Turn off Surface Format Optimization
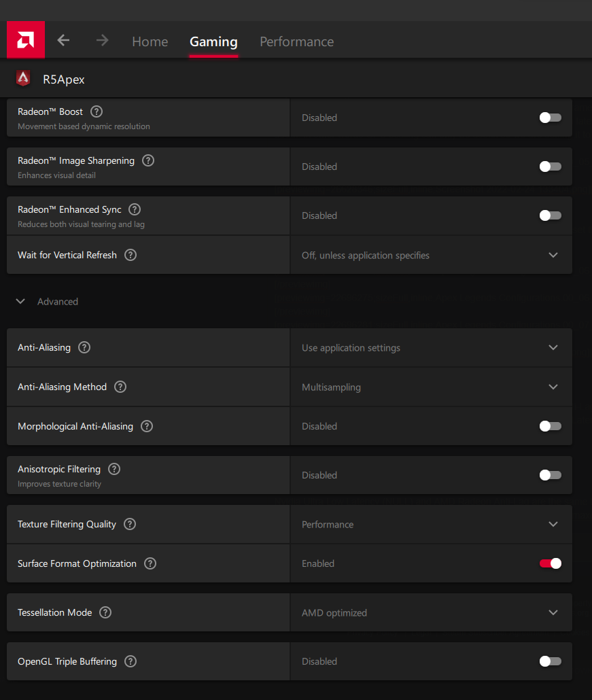Viewport: 592px width, 700px height. (x=550, y=563)
